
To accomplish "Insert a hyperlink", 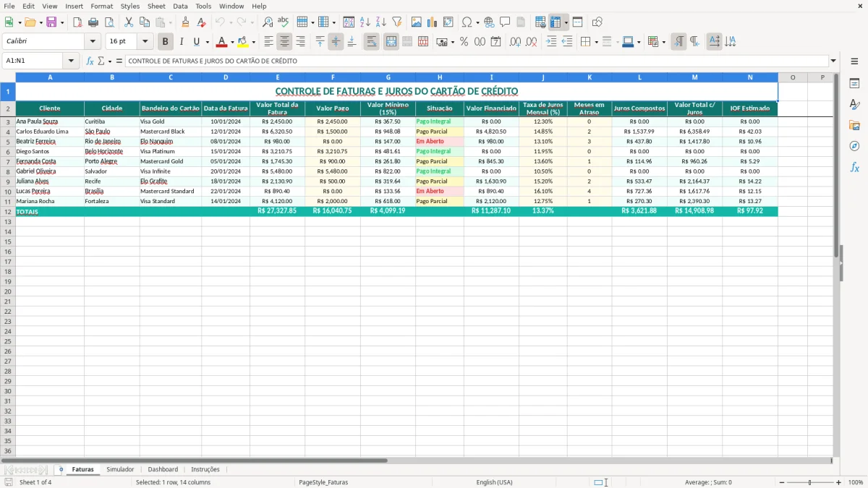I will (x=489, y=22).
